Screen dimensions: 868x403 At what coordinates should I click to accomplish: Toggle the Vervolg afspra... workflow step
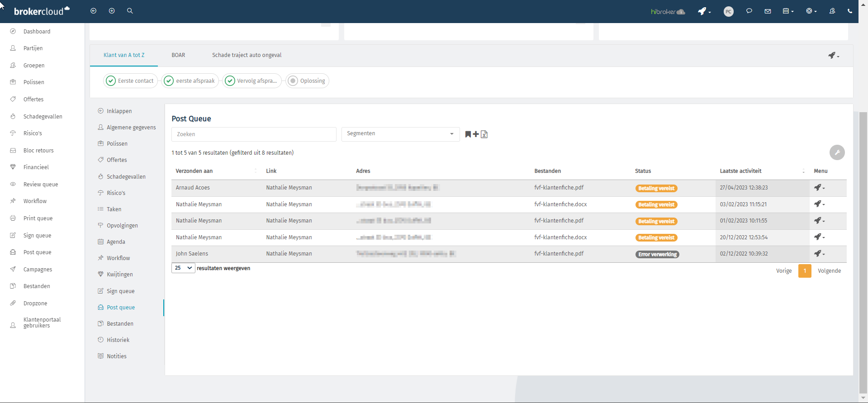(x=252, y=81)
